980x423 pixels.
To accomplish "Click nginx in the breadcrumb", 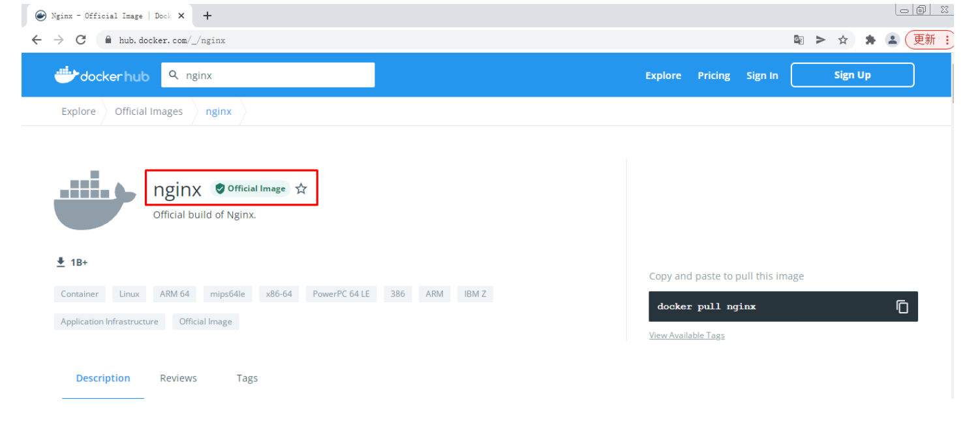I will coord(219,112).
